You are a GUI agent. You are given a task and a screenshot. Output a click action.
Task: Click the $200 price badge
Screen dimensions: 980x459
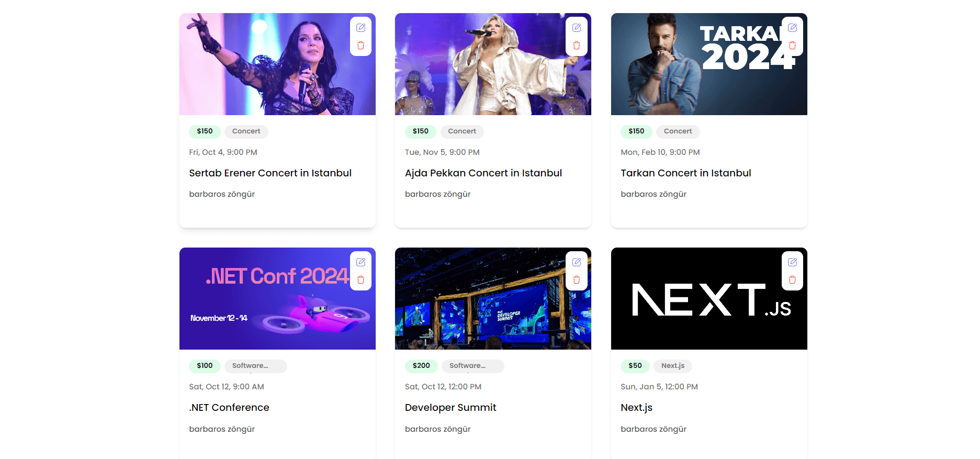click(421, 366)
